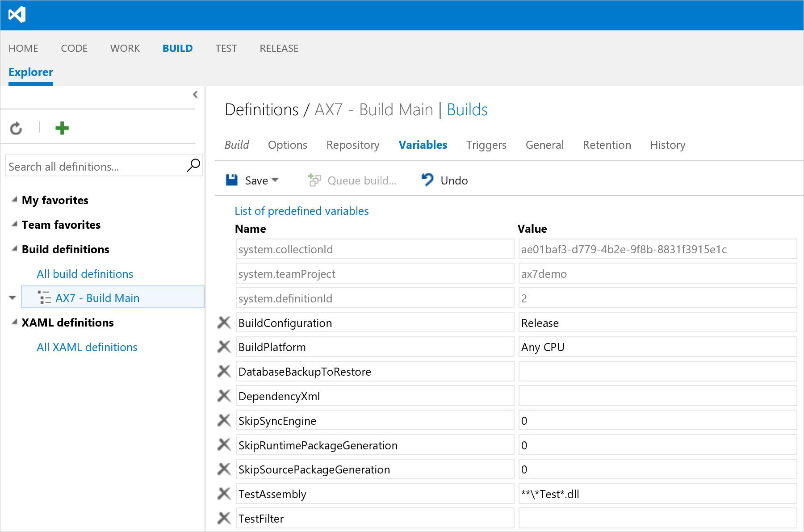
Task: Click the green plus new definition icon
Action: (x=62, y=128)
